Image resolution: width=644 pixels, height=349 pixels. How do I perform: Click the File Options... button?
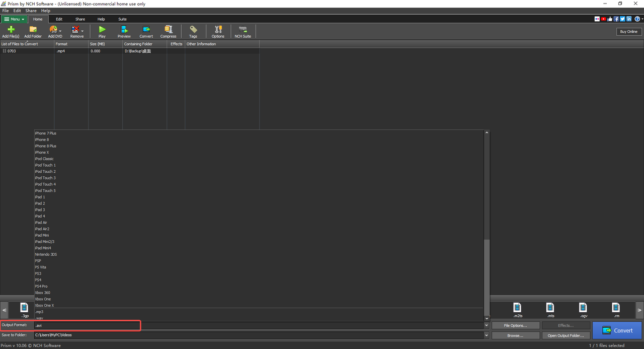tap(516, 325)
